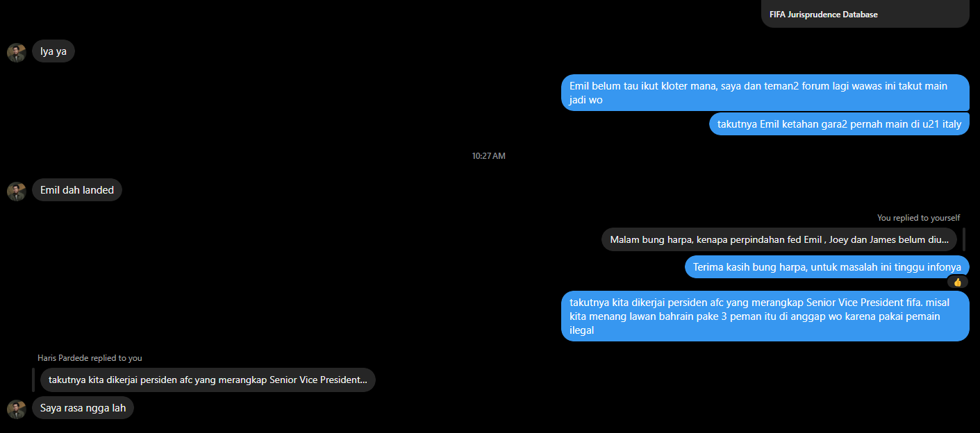Click the avatar beside the "Iya ya" message
The image size is (980, 433).
pos(17,53)
